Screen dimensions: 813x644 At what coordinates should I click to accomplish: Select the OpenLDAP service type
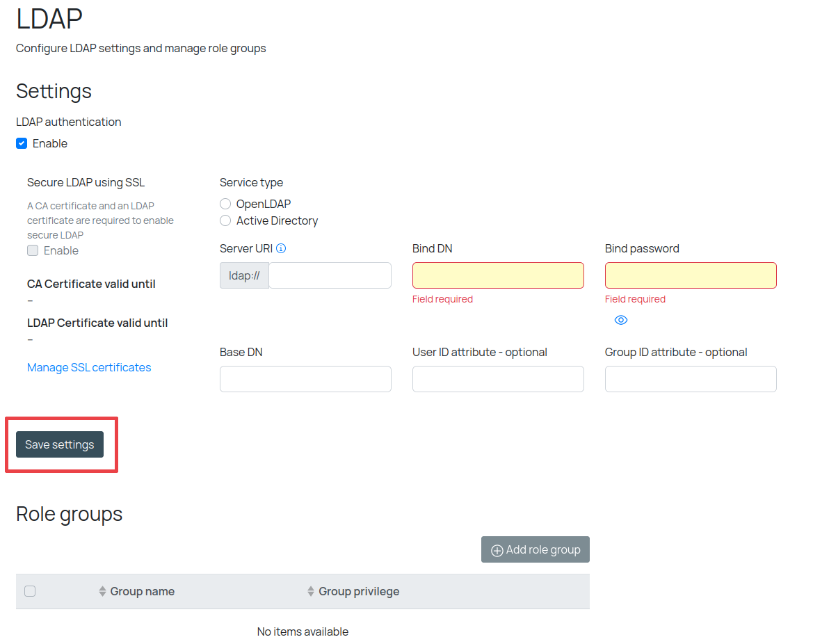click(x=225, y=204)
